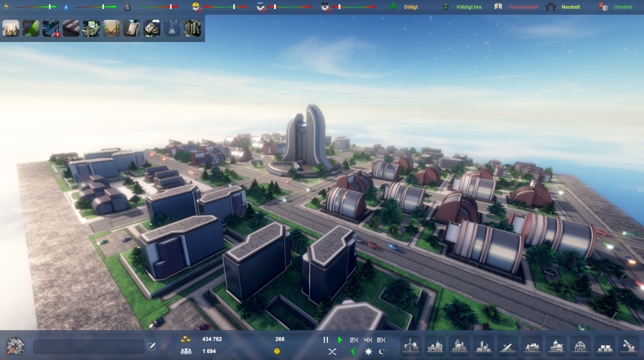Open industrial factories build menu
Viewport: 644px width, 360px height.
483,346
